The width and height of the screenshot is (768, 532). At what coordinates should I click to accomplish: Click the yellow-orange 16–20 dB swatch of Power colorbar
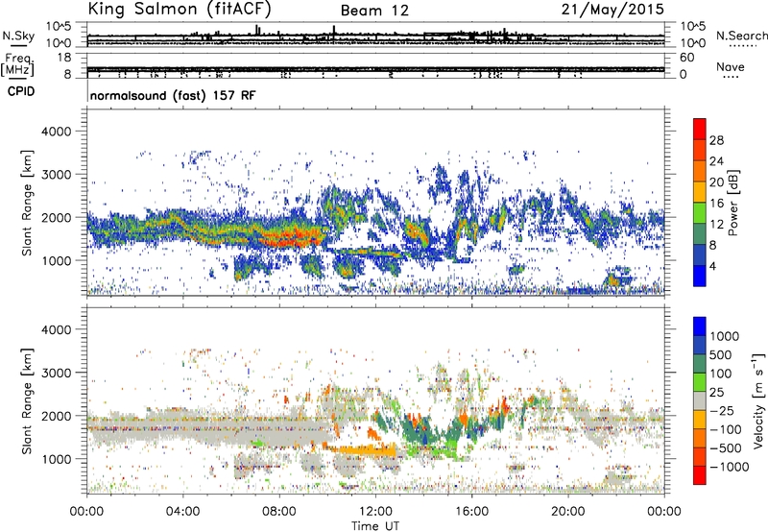(x=700, y=191)
